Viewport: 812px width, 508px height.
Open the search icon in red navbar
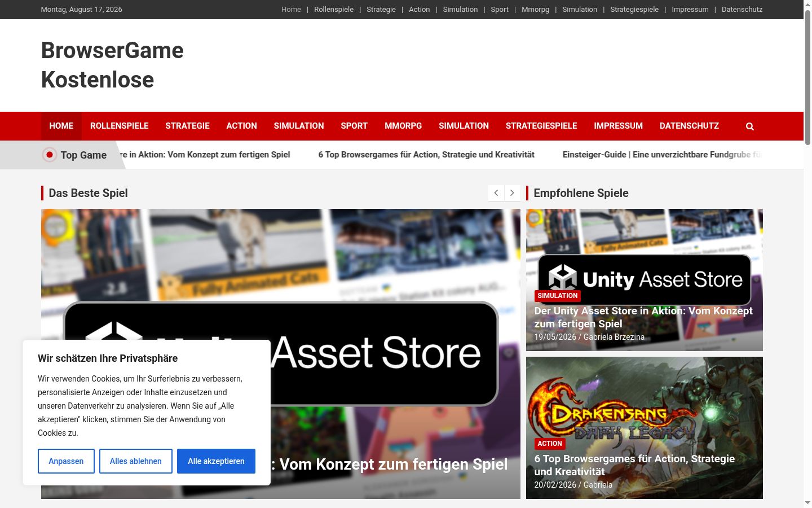[749, 126]
